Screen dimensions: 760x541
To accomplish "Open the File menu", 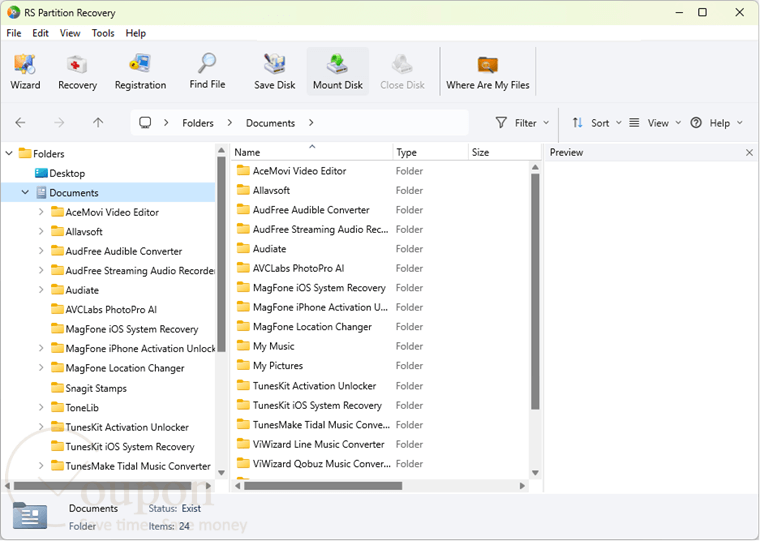I will coord(14,33).
